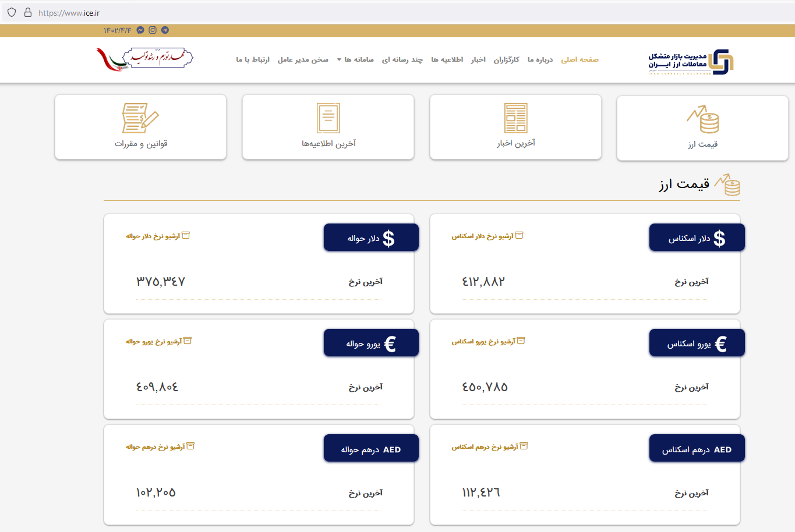Open the Telegram icon in the top bar
The height and width of the screenshot is (532, 795).
click(x=165, y=30)
